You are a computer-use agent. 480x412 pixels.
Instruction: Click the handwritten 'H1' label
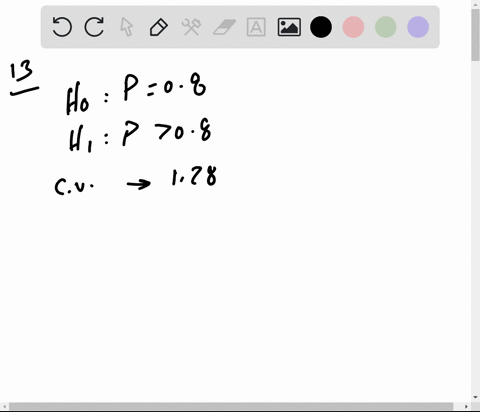pyautogui.click(x=80, y=140)
